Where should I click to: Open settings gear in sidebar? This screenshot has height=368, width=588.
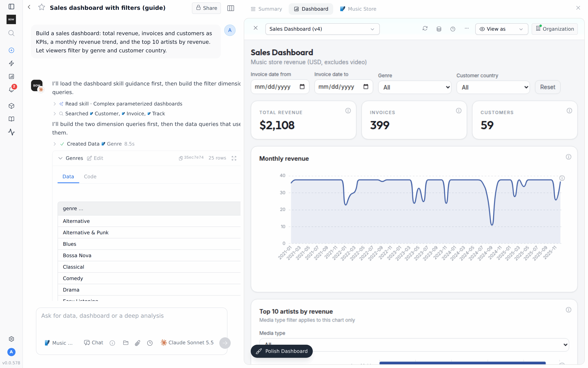click(x=11, y=339)
